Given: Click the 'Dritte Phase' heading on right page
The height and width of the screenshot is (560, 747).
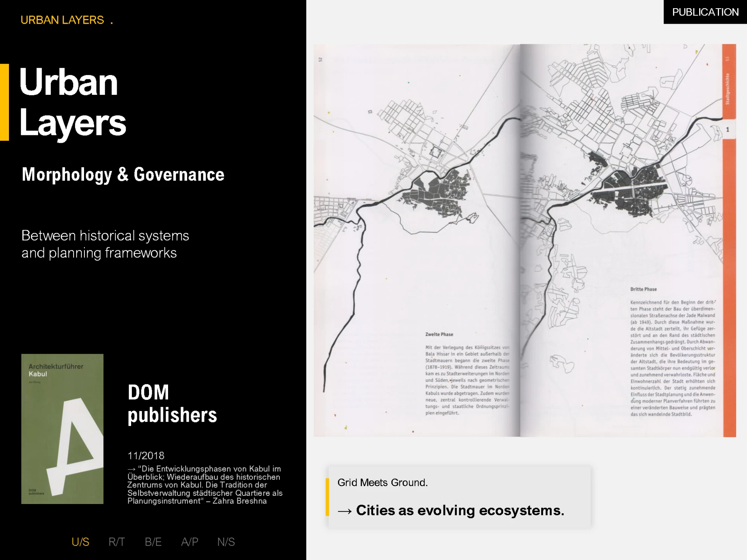Looking at the screenshot, I should pyautogui.click(x=644, y=289).
